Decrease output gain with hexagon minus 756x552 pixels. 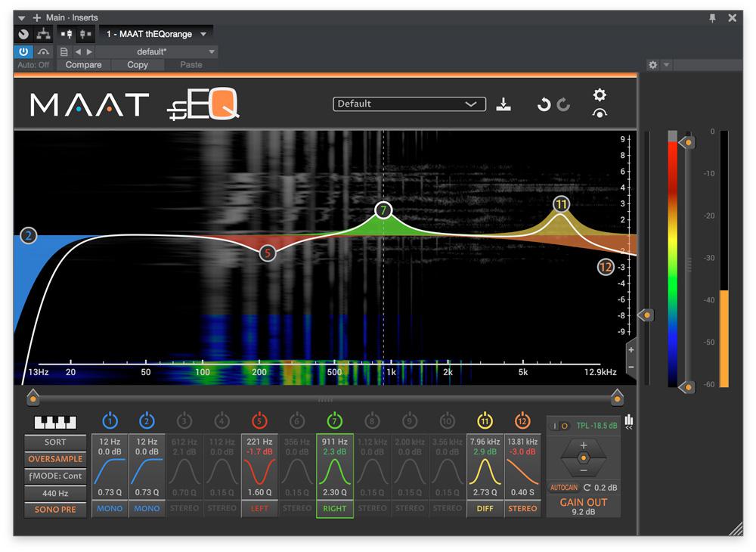click(584, 470)
